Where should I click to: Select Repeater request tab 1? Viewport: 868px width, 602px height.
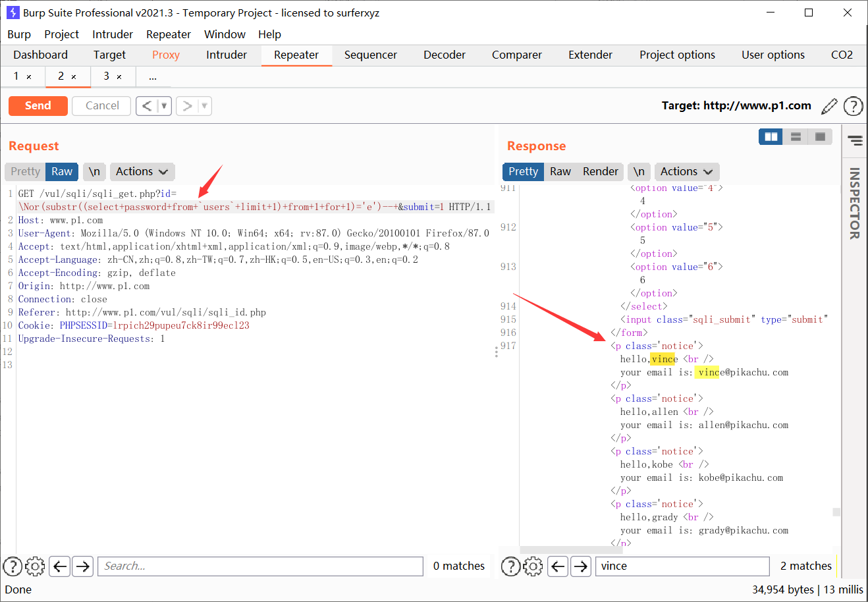[x=16, y=76]
